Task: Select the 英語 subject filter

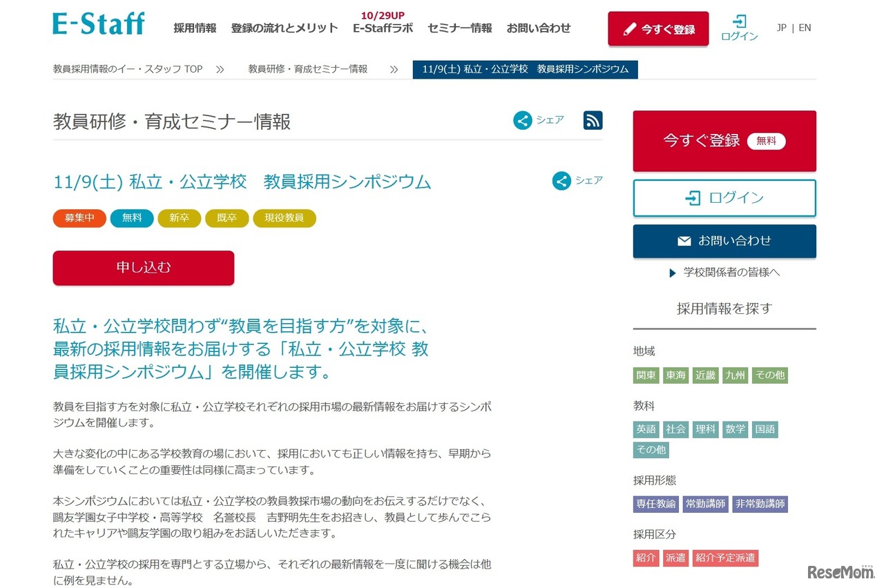Action: coord(646,429)
